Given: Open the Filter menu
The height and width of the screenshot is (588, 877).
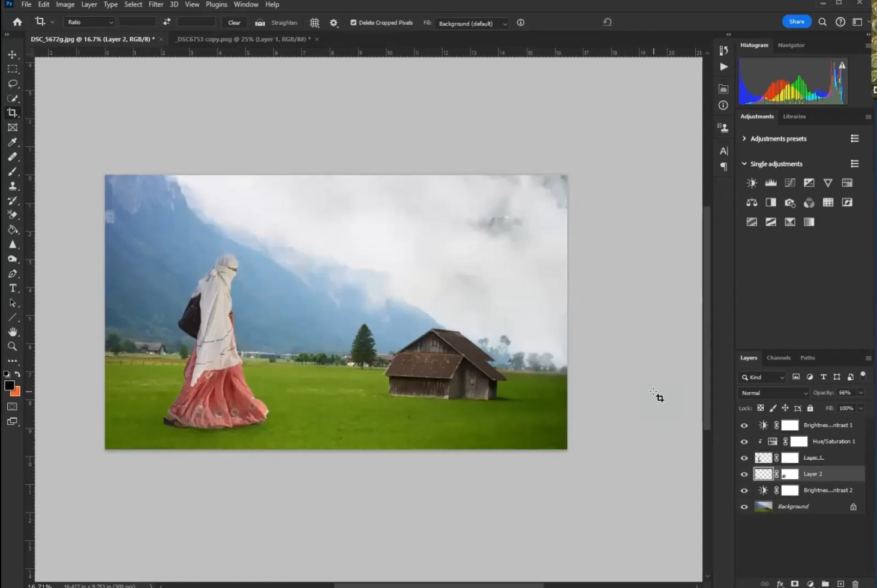Looking at the screenshot, I should 156,4.
